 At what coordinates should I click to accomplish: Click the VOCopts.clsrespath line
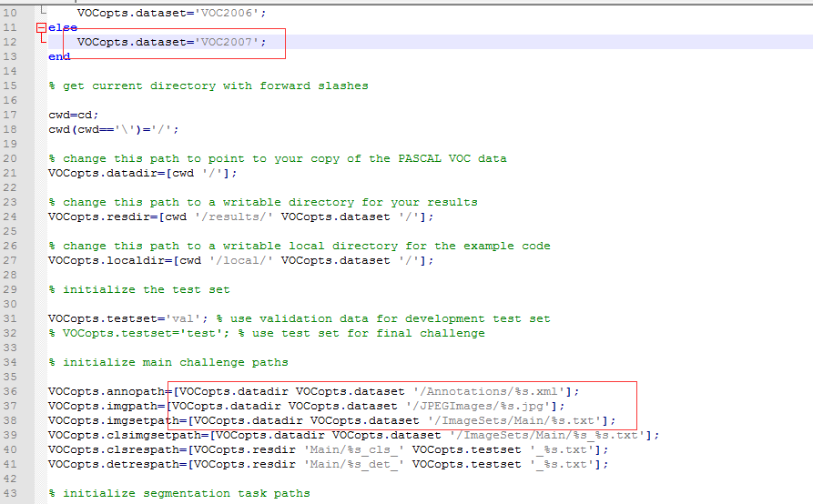tap(329, 449)
